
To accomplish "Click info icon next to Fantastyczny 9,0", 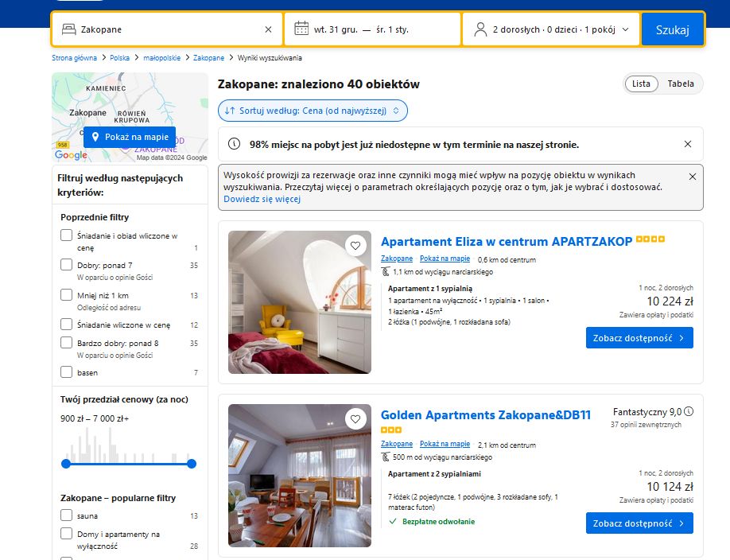I will click(x=689, y=411).
